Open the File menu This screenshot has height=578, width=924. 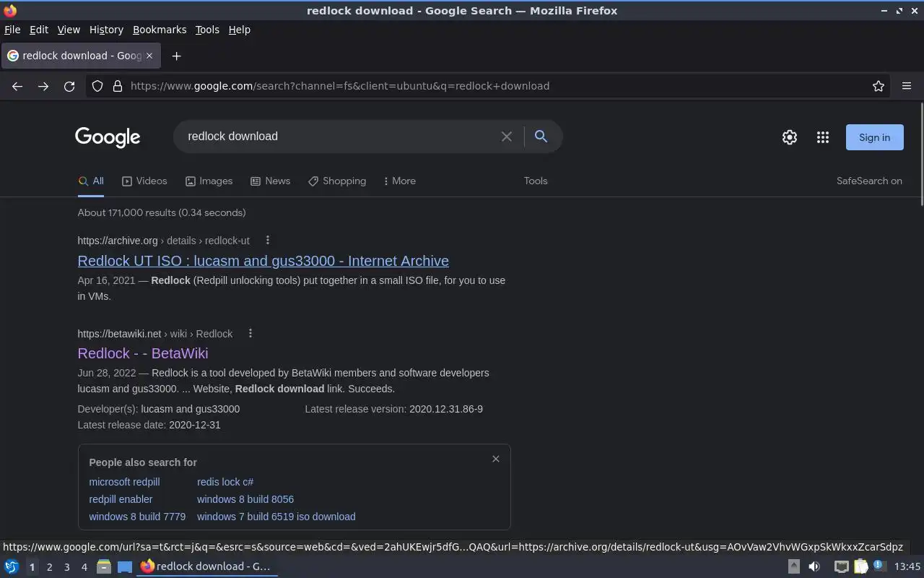12,30
